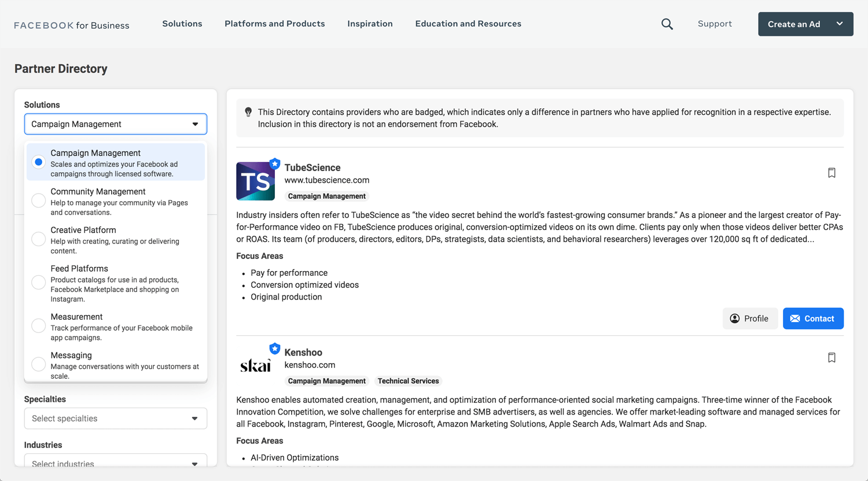Open the Kenshoo partner name

303,353
